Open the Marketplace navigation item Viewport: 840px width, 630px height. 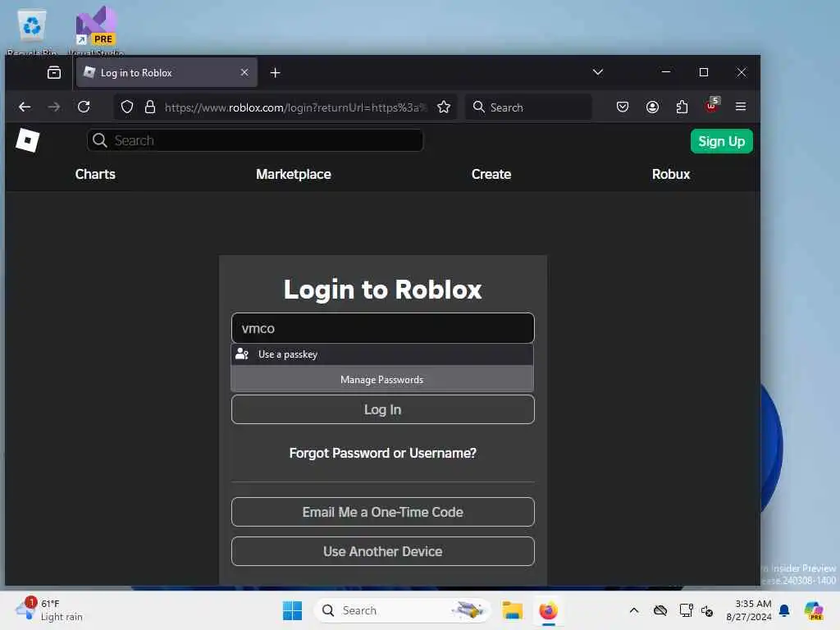click(294, 174)
